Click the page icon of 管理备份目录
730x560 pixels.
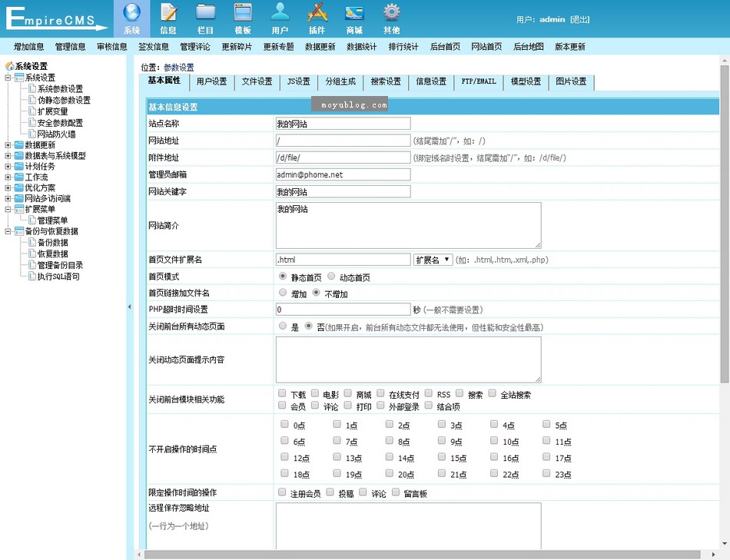[x=32, y=264]
